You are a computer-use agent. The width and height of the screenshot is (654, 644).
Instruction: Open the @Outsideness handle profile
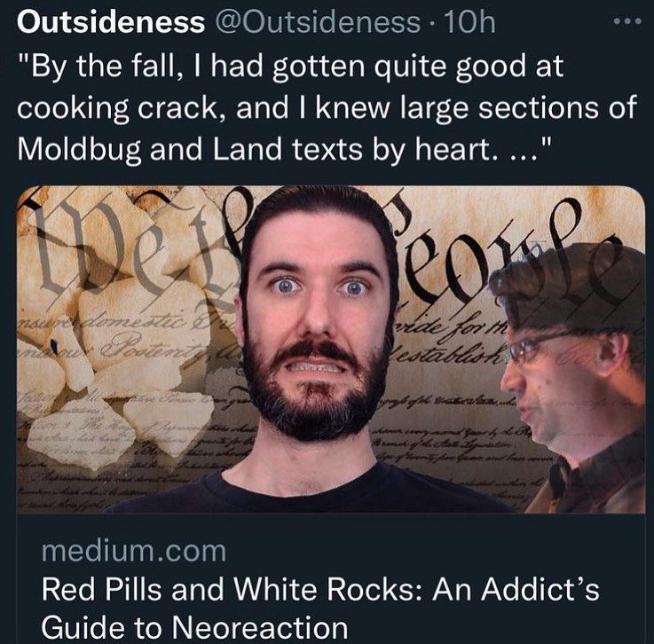[317, 22]
